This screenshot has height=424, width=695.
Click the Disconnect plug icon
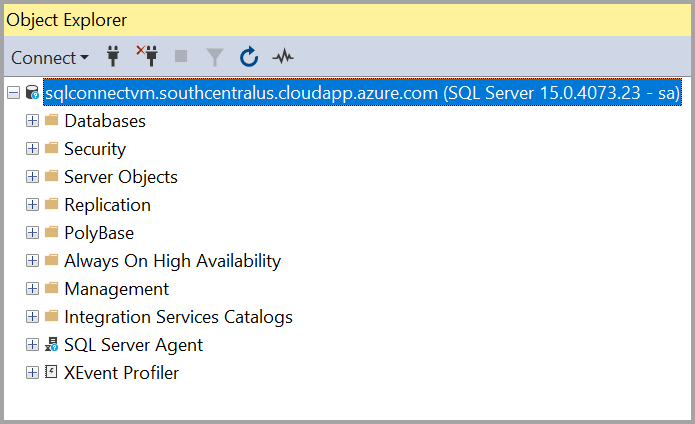(148, 57)
